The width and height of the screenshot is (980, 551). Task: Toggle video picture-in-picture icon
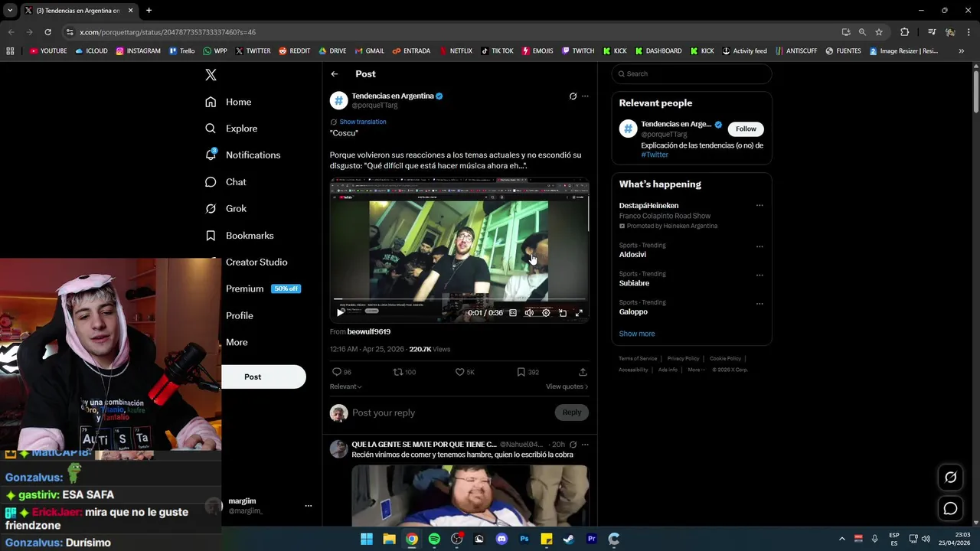[563, 312]
